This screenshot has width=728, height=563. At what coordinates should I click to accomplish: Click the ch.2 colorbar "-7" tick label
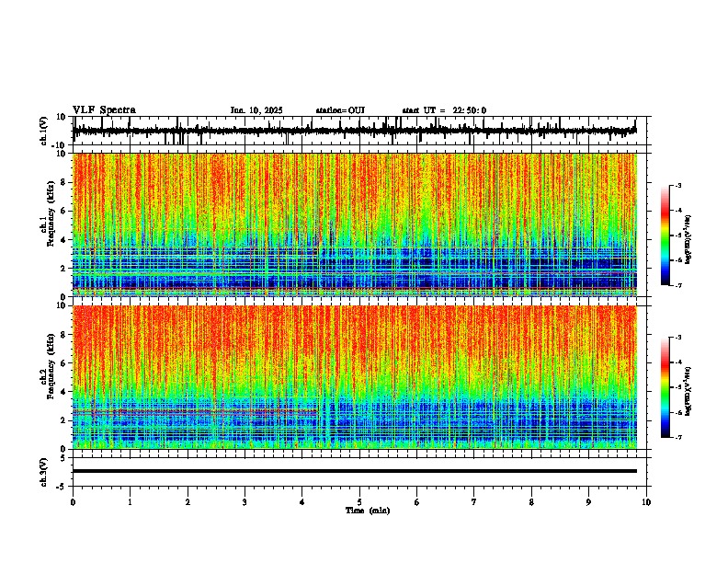[x=678, y=437]
